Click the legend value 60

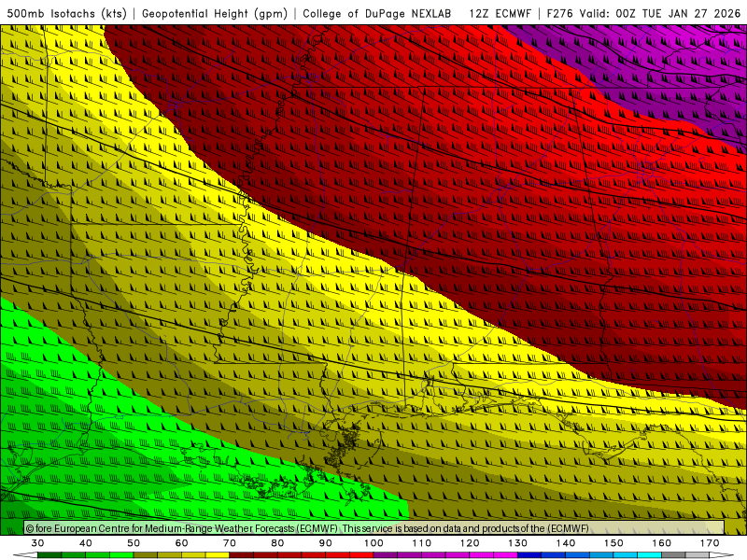pyautogui.click(x=181, y=543)
